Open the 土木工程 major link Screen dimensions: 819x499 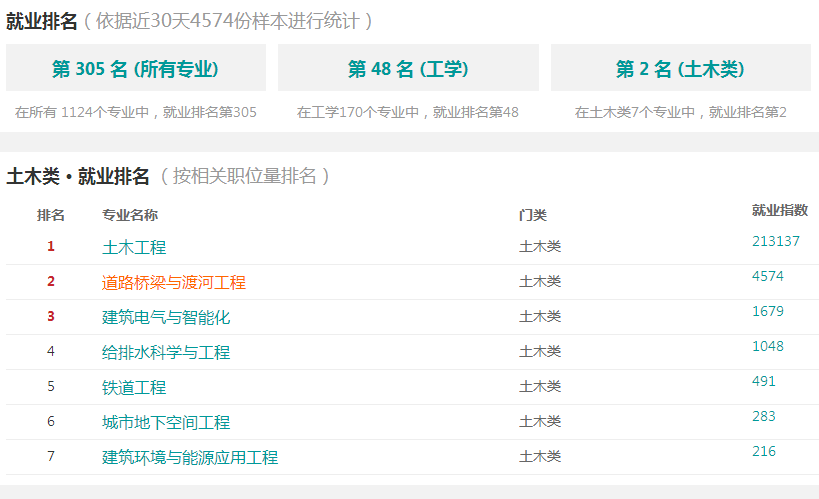pyautogui.click(x=134, y=247)
